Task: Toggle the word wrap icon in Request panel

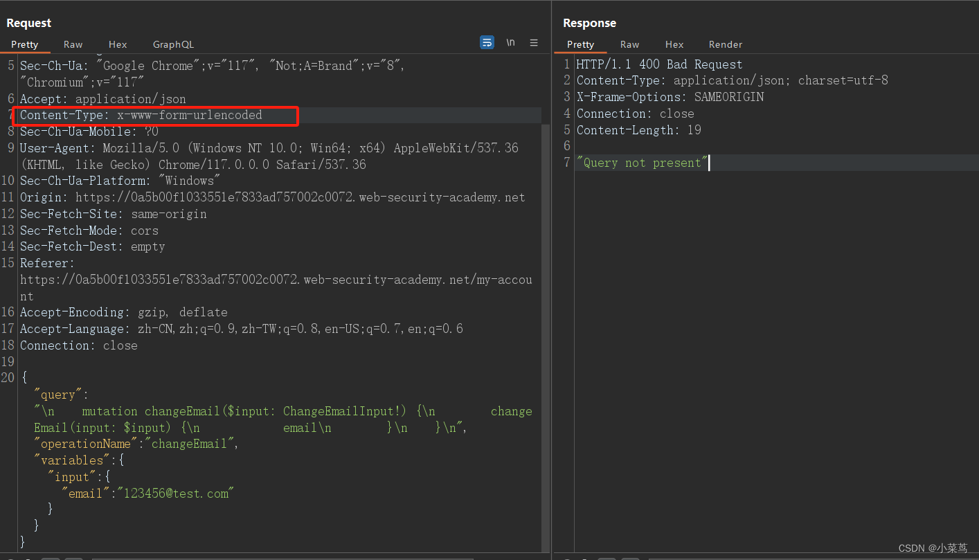Action: click(x=487, y=43)
